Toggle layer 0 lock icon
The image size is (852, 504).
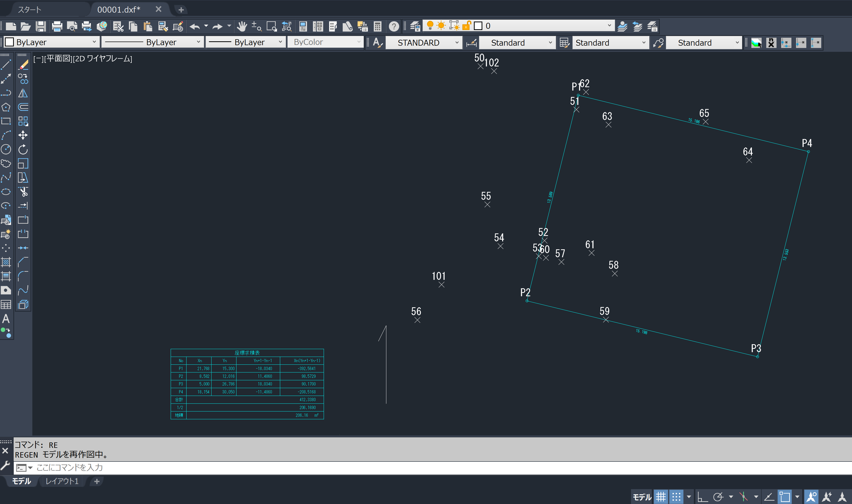tap(467, 25)
